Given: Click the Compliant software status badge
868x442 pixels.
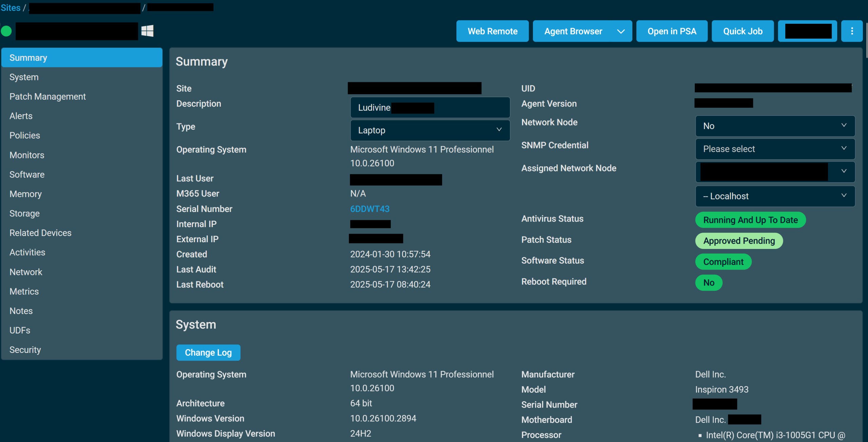Looking at the screenshot, I should 723,262.
